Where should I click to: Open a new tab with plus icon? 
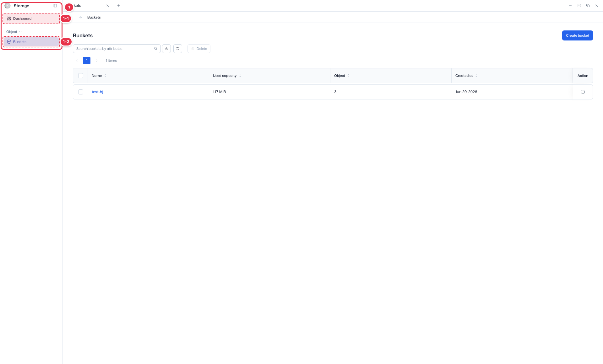(x=119, y=6)
